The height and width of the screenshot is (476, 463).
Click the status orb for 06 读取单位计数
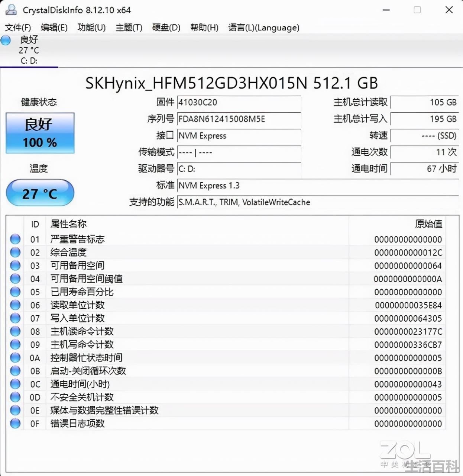15,305
